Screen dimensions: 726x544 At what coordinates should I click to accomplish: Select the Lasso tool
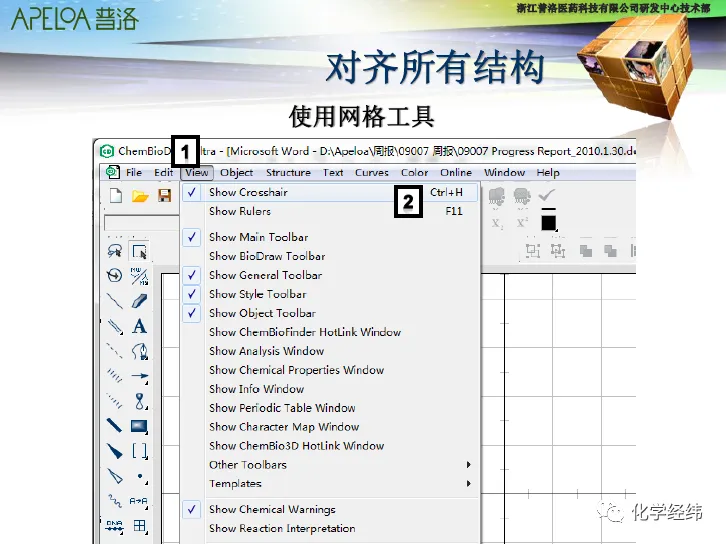(x=114, y=251)
